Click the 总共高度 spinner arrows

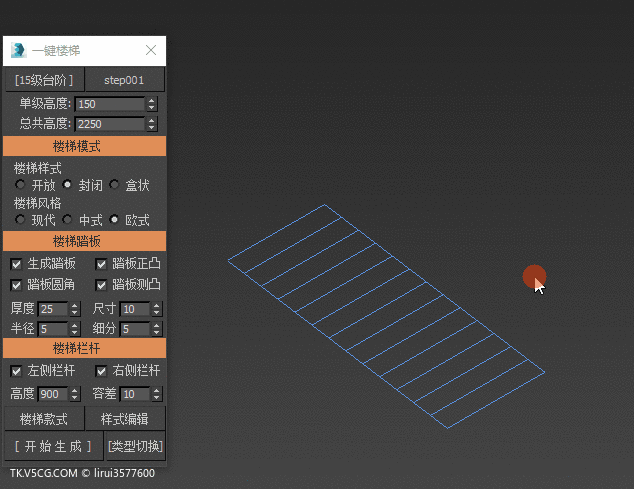[x=152, y=124]
